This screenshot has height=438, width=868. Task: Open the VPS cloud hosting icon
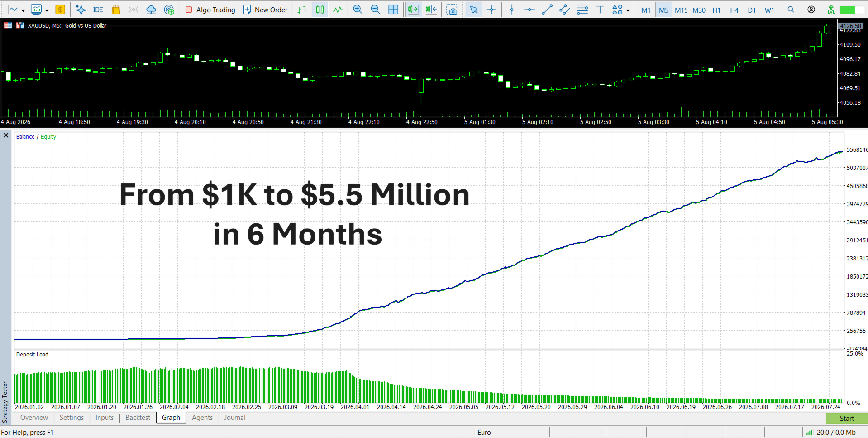(x=151, y=10)
